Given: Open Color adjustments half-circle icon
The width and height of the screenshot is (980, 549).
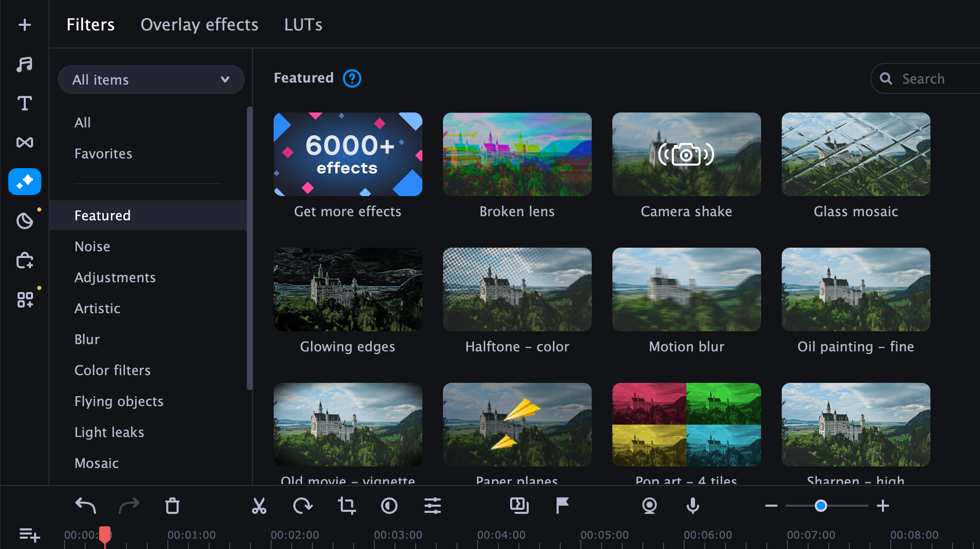Looking at the screenshot, I should (x=389, y=506).
